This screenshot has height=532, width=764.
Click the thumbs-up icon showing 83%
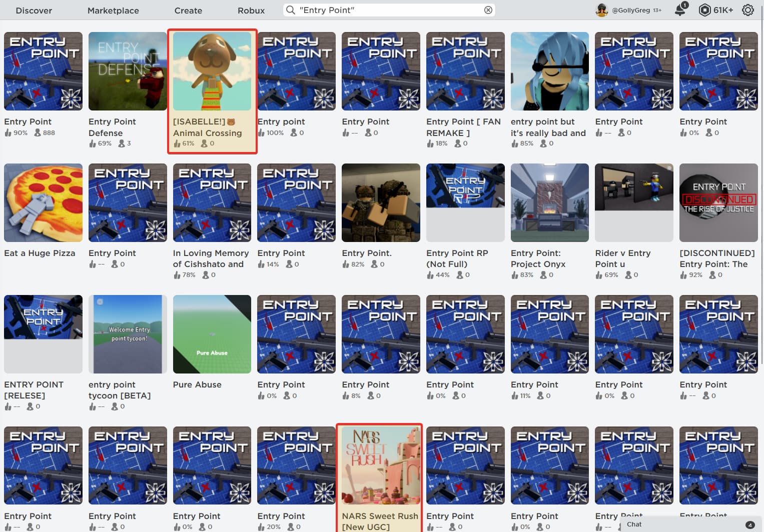[515, 275]
